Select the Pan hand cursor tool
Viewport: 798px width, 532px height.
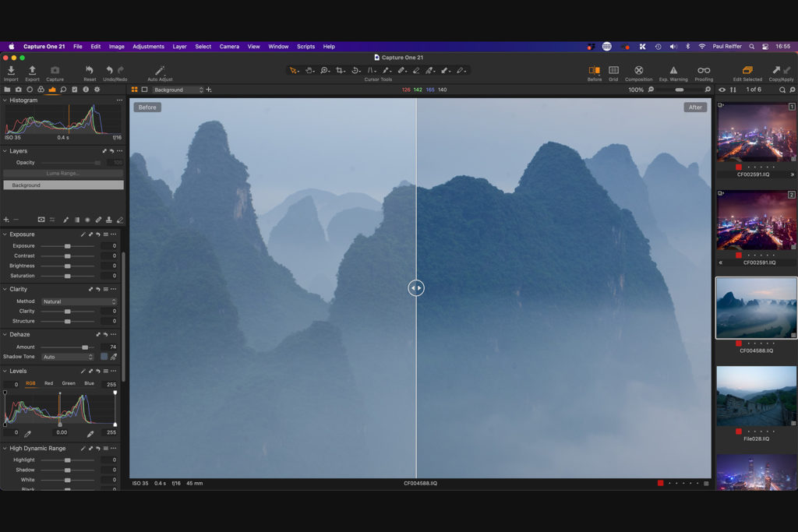[309, 70]
